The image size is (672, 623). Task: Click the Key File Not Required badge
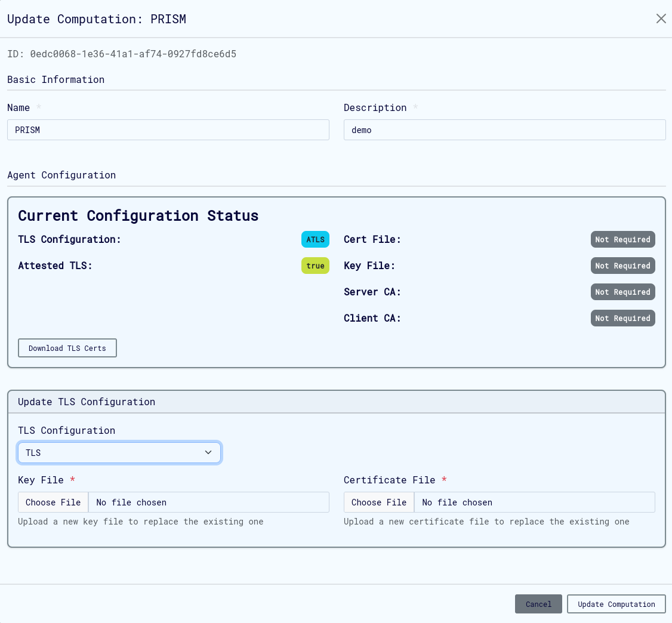(x=622, y=266)
